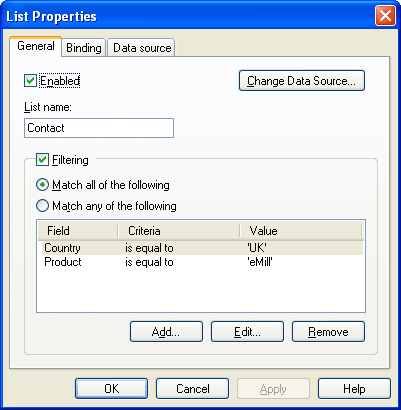This screenshot has width=401, height=410.
Task: Click the Value column header
Action: pos(301,231)
